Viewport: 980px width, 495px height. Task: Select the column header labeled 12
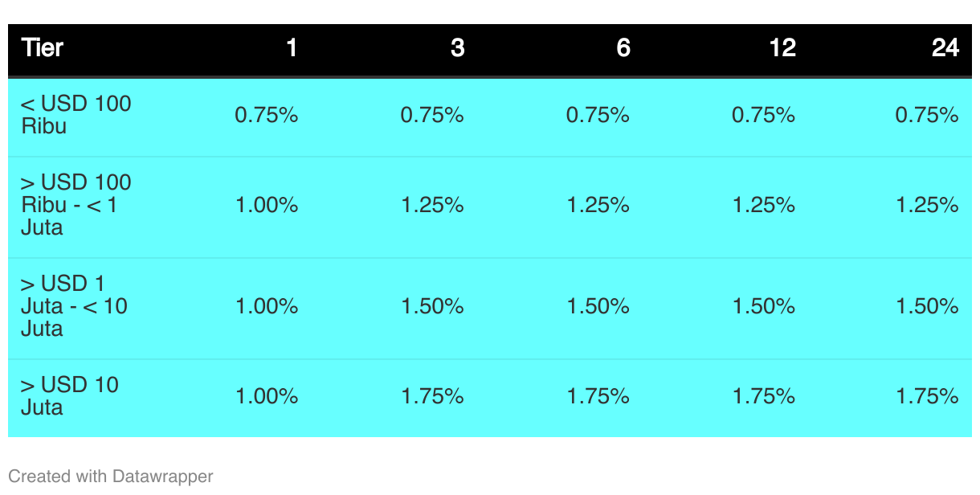[x=782, y=48]
